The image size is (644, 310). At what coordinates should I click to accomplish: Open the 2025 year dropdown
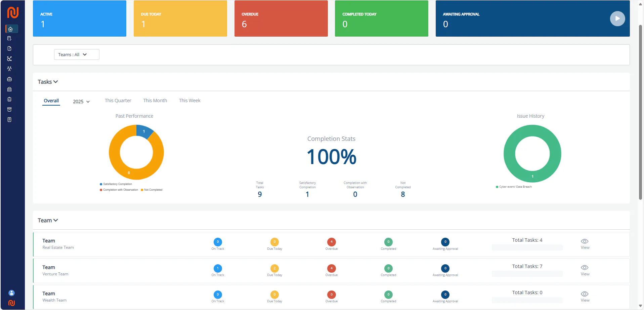click(x=81, y=102)
